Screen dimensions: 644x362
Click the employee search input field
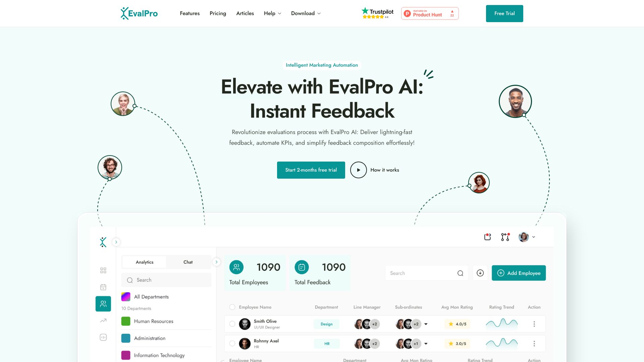(x=422, y=273)
